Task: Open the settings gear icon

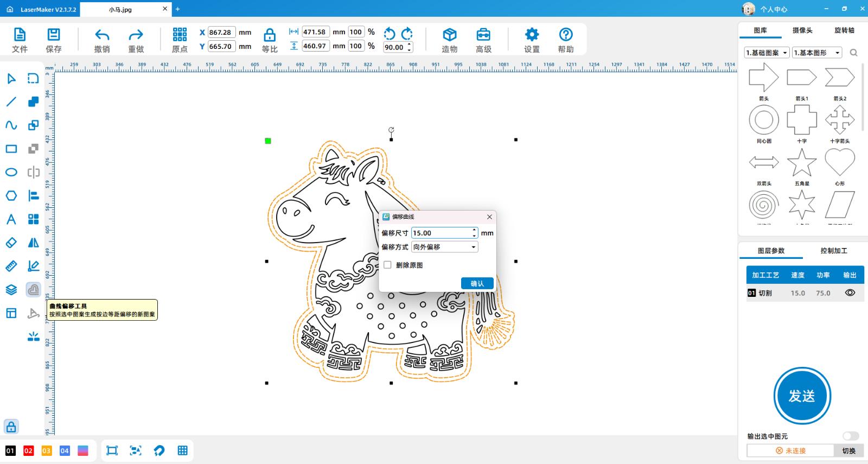Action: tap(532, 35)
